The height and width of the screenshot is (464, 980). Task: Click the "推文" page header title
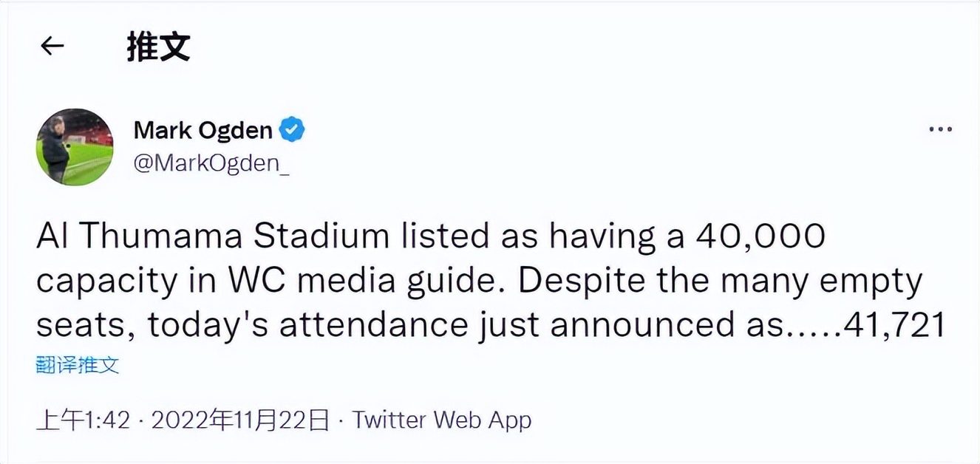click(158, 47)
